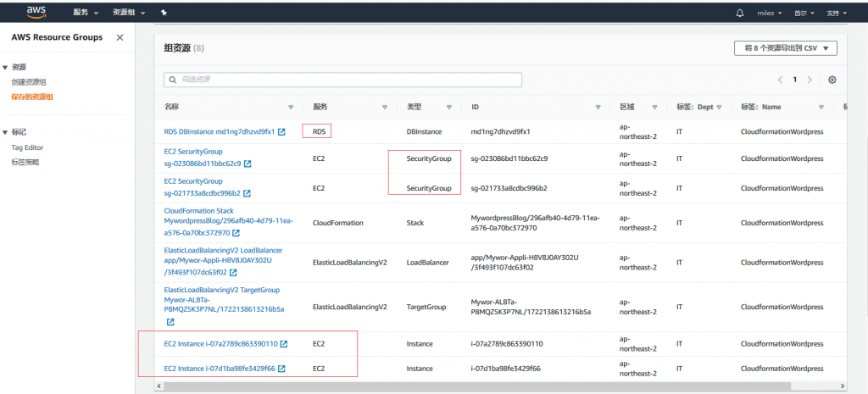Viewport: 868px width, 394px height.
Task: Open EC2 SecurityGroup sg-023086bd11bbc62c9 link
Action: 203,158
